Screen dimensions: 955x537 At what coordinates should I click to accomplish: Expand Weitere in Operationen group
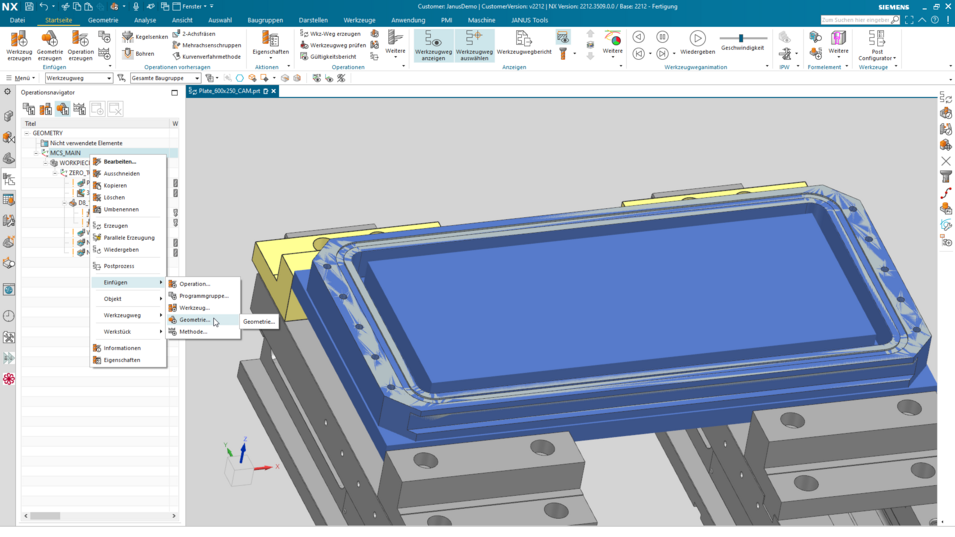click(395, 43)
